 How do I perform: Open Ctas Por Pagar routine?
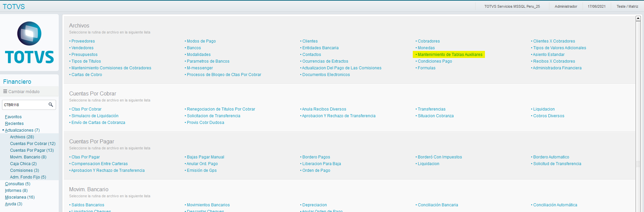point(86,157)
